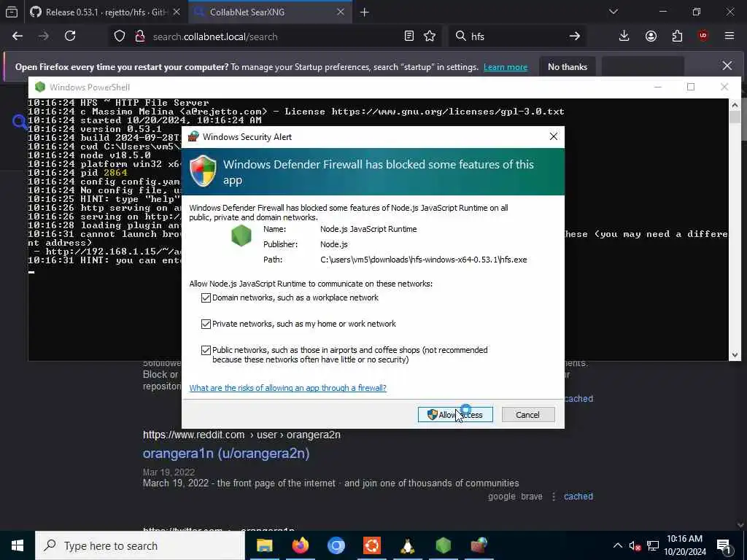
Task: Submit hfs search with the arrow
Action: pos(575,36)
